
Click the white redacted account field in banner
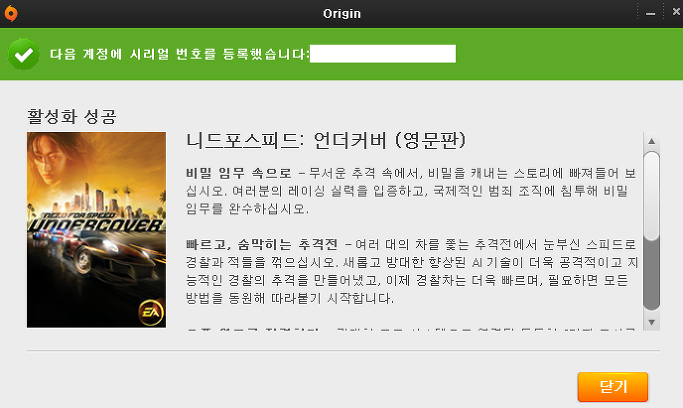(x=383, y=54)
